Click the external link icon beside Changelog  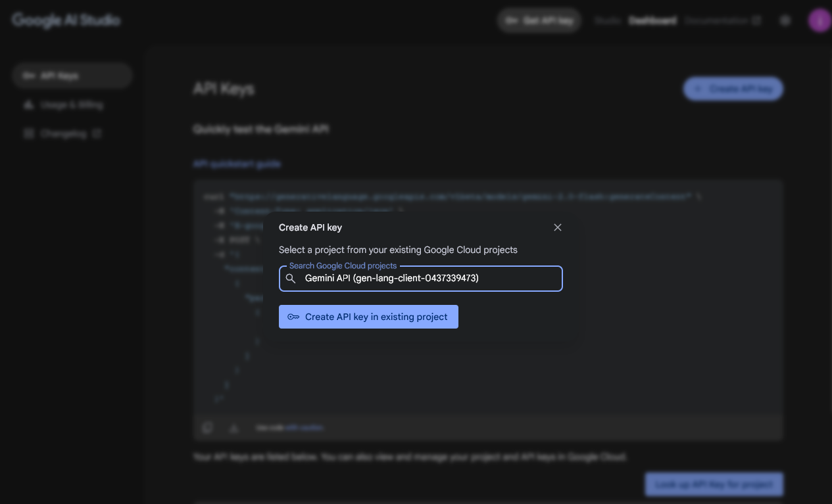pos(97,133)
